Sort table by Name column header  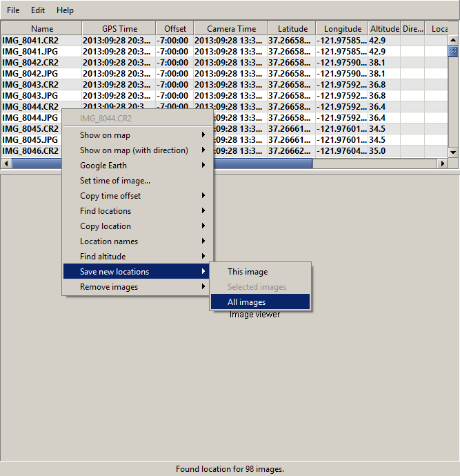pos(41,29)
